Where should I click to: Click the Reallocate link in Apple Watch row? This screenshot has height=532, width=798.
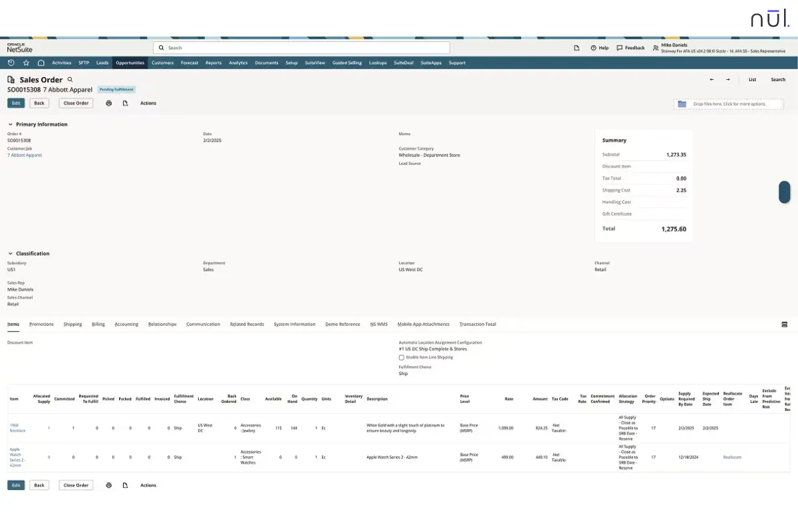point(732,458)
